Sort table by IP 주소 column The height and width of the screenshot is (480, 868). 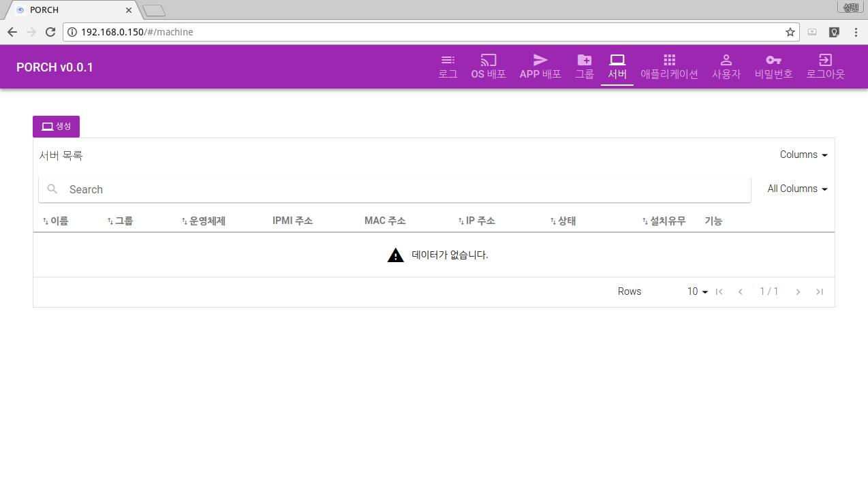477,221
